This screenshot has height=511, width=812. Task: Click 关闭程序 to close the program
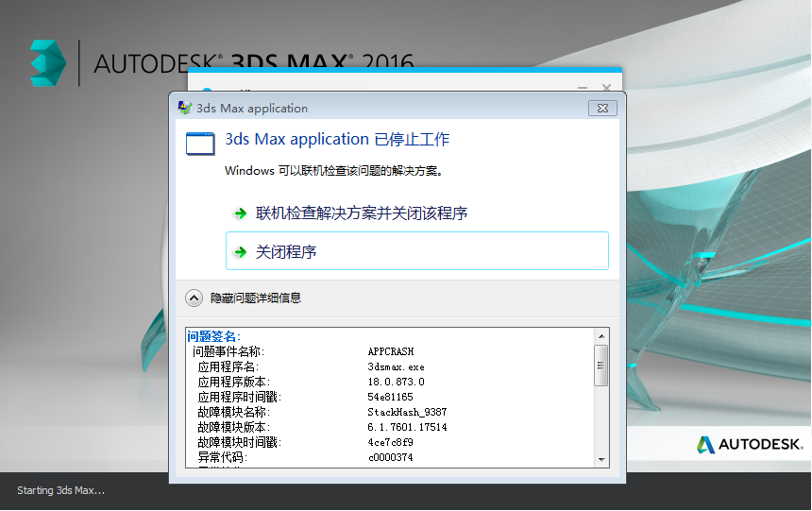coord(417,251)
